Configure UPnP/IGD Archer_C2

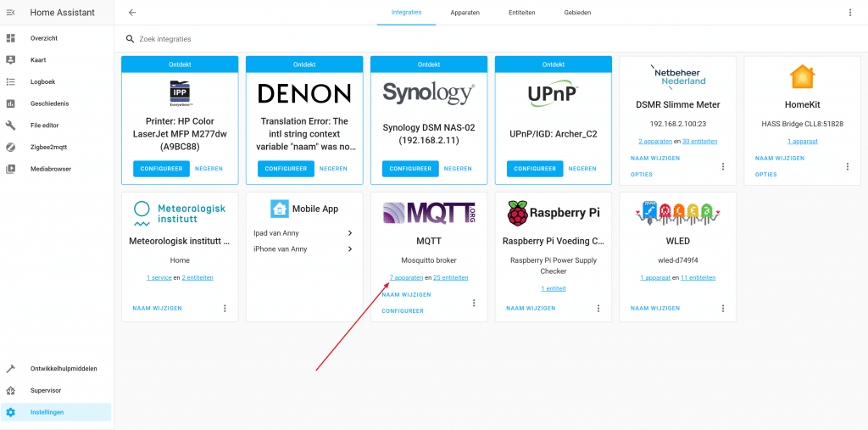(535, 169)
